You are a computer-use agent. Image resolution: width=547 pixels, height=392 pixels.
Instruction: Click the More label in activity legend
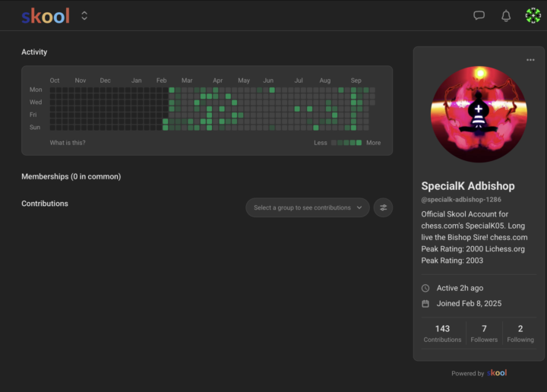[x=373, y=143]
